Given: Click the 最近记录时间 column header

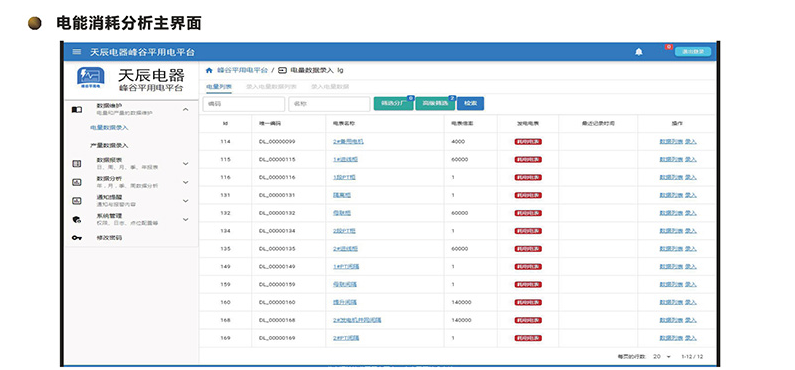Looking at the screenshot, I should coord(598,124).
